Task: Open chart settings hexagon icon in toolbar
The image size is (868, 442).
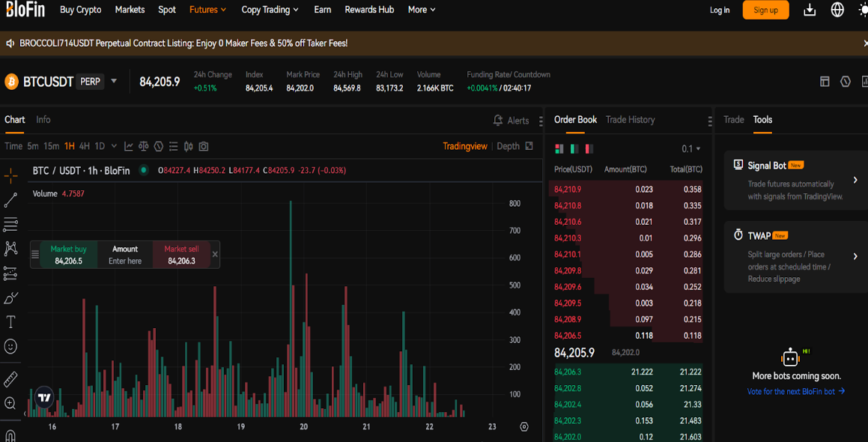Action: (158, 146)
